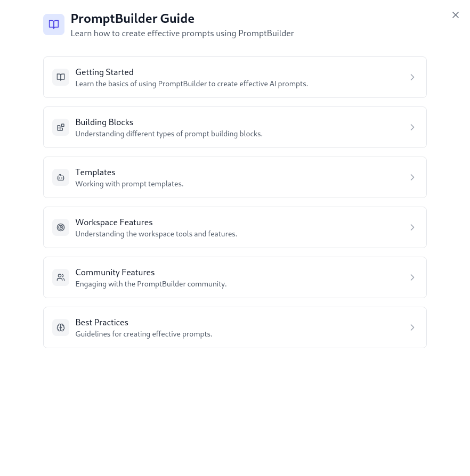Image resolution: width=470 pixels, height=476 pixels.
Task: Click the open book icon for Getting Started
Action: pyautogui.click(x=61, y=77)
